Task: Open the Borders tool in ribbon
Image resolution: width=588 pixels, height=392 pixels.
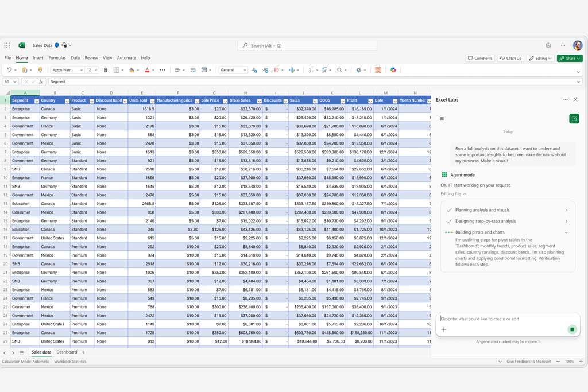Action: (117, 70)
